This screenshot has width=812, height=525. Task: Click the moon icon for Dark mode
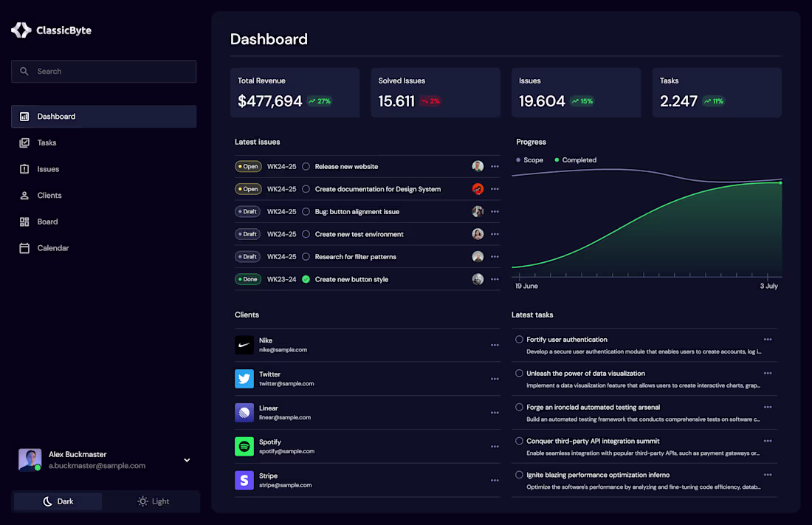[48, 501]
